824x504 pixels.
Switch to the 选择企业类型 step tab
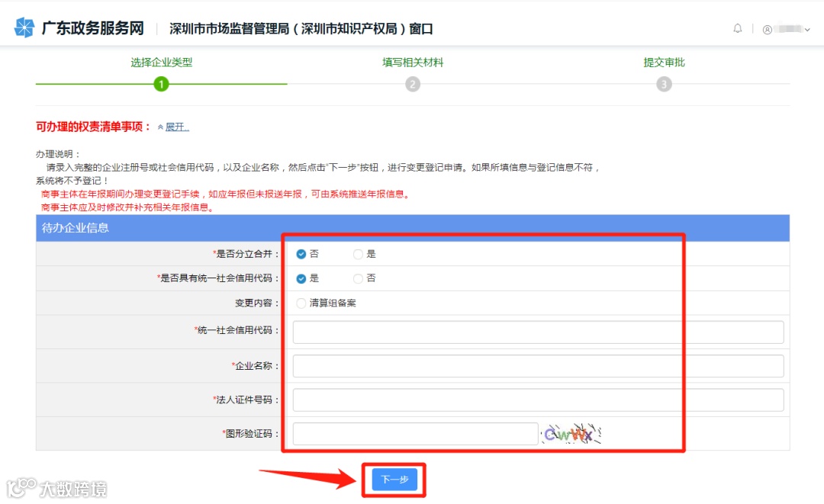click(161, 62)
